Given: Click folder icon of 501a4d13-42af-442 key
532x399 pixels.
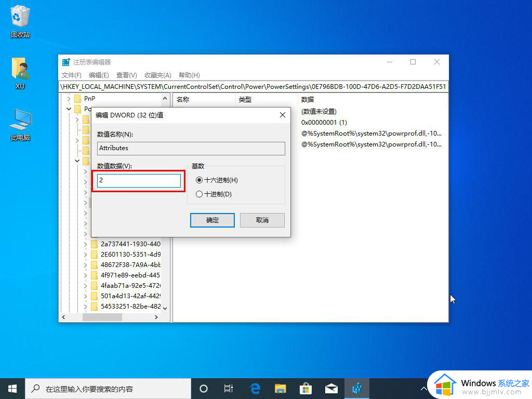Looking at the screenshot, I should (95, 296).
